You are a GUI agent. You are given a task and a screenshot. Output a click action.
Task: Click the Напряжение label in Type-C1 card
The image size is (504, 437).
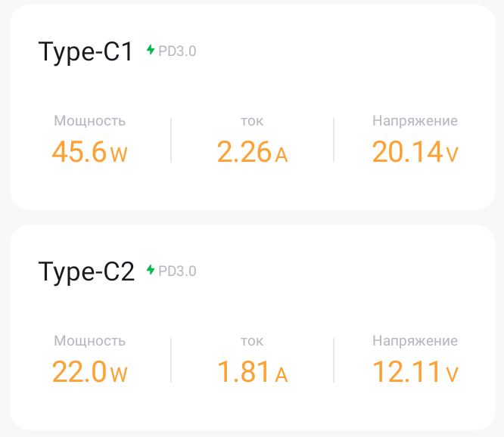click(415, 121)
